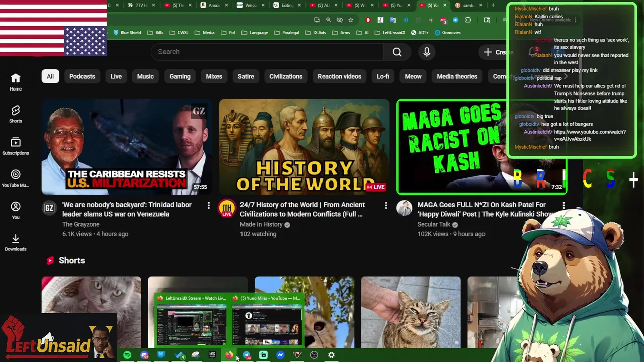Select the Mixes filter chip
This screenshot has width=644, height=362.
click(x=214, y=76)
